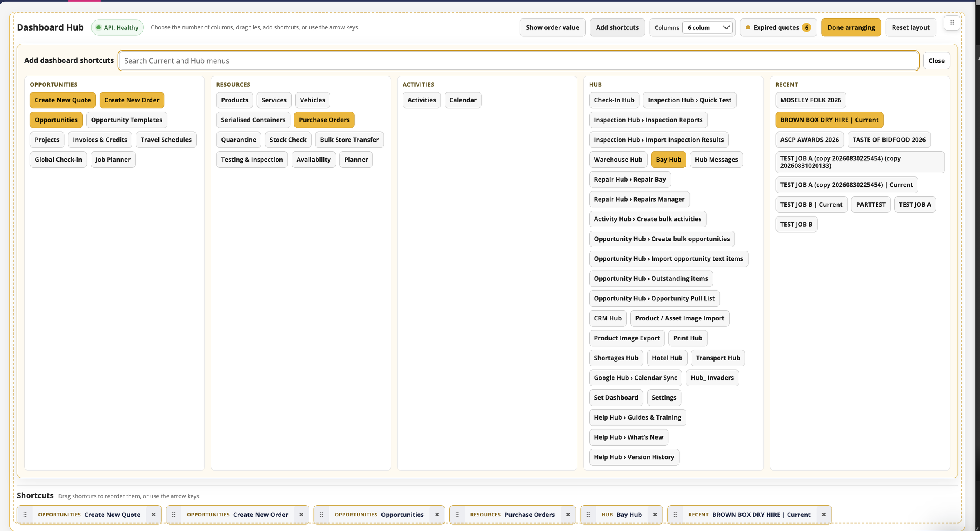Grab drag handle of Opportunities shortcut

coord(321,515)
